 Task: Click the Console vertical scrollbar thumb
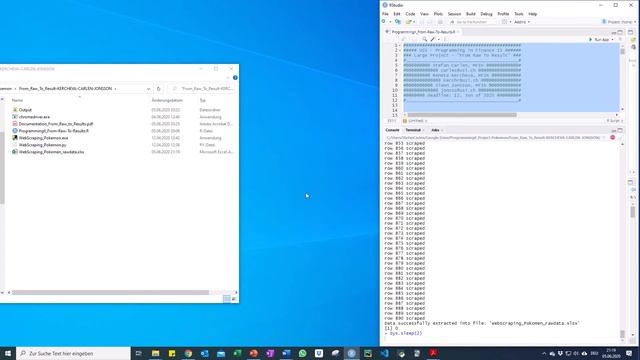coord(622,334)
